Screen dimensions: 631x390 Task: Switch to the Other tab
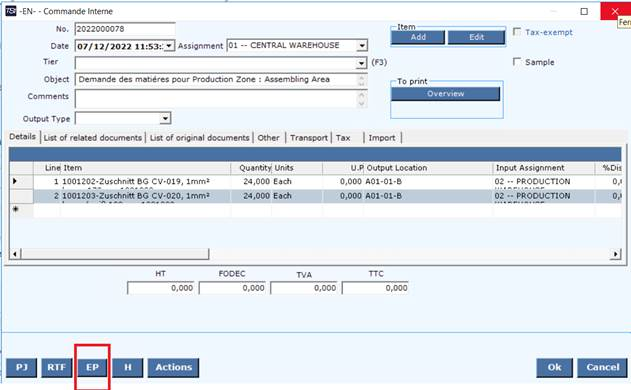(268, 138)
